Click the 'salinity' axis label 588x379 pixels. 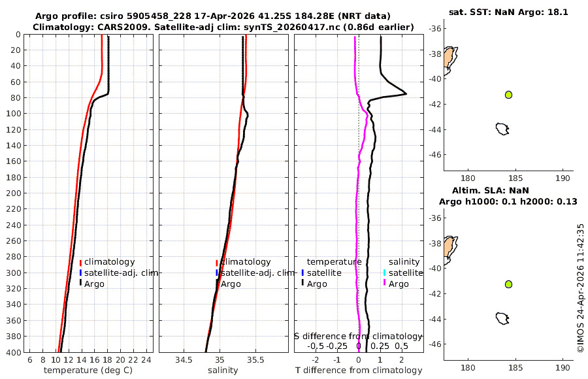click(223, 371)
